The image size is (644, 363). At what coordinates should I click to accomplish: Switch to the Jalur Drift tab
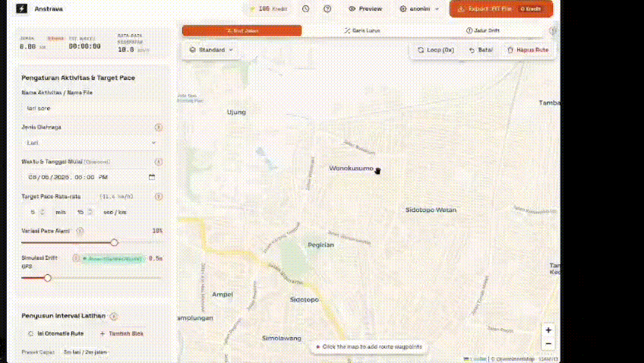click(x=483, y=30)
